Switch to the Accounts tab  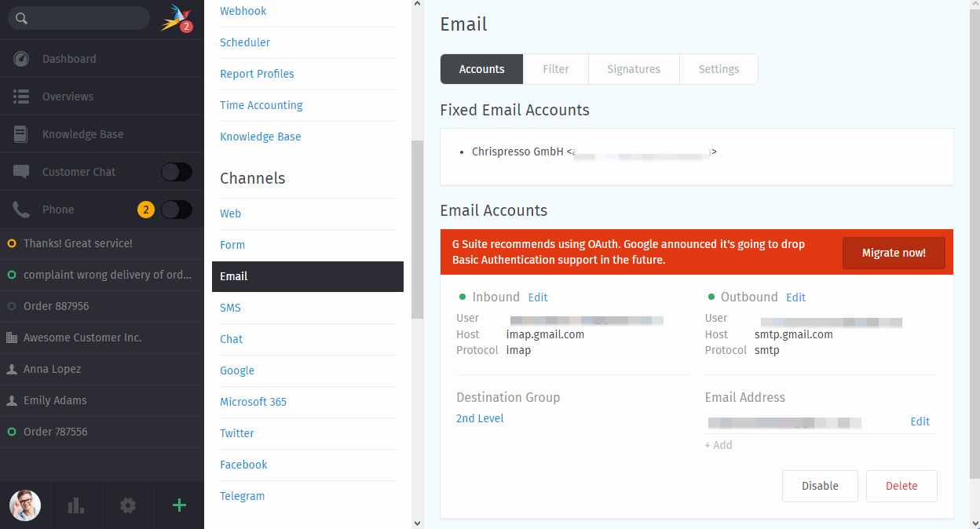481,69
